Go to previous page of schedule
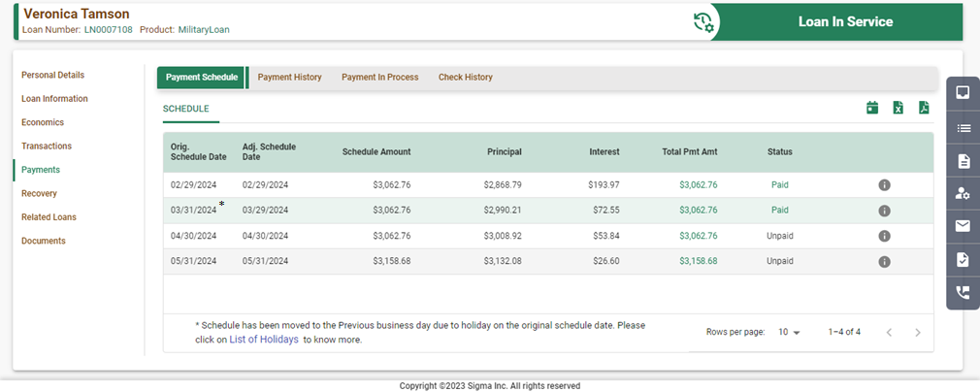This screenshot has width=980, height=392. (889, 332)
